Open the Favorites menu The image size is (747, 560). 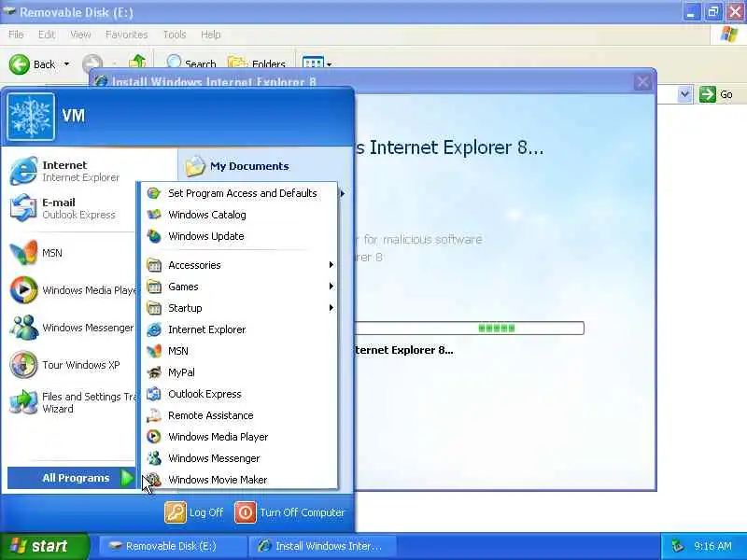[127, 35]
